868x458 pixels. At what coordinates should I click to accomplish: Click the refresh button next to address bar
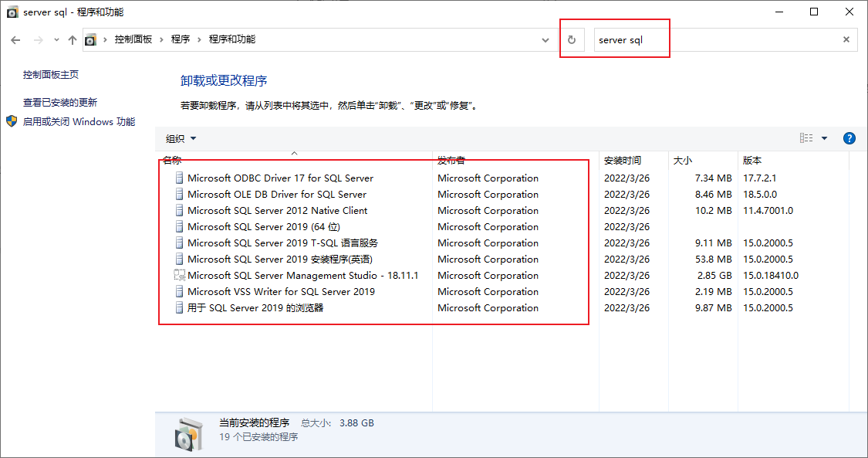coord(572,40)
